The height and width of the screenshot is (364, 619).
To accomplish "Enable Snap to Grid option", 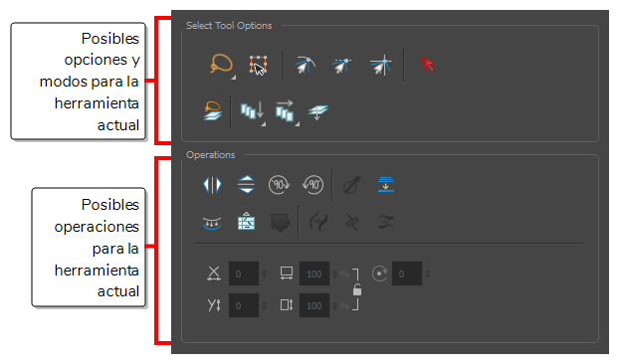I will click(x=380, y=65).
